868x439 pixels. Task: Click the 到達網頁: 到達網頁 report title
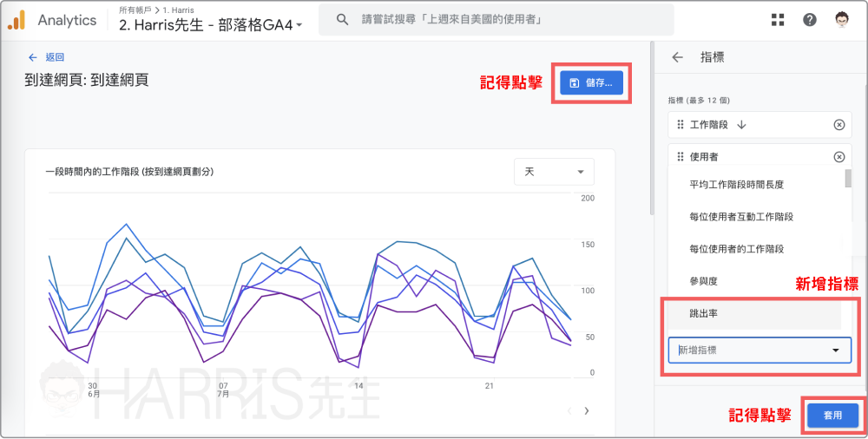point(87,81)
